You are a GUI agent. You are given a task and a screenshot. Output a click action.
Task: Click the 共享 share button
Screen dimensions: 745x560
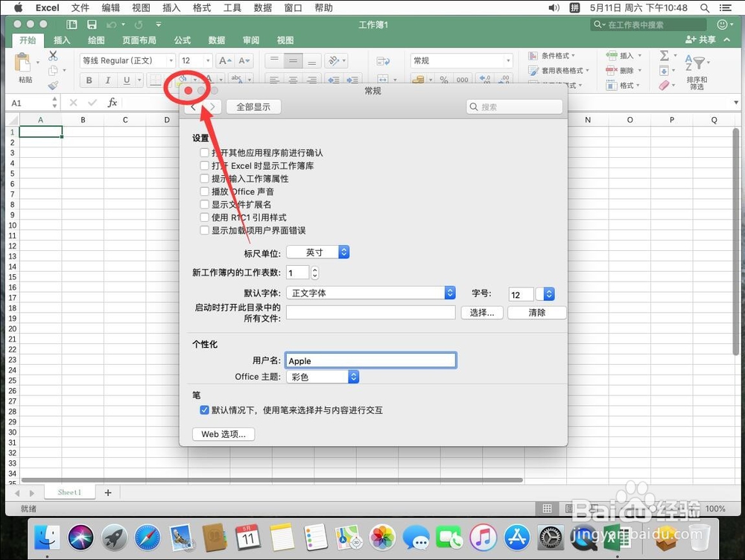[701, 40]
